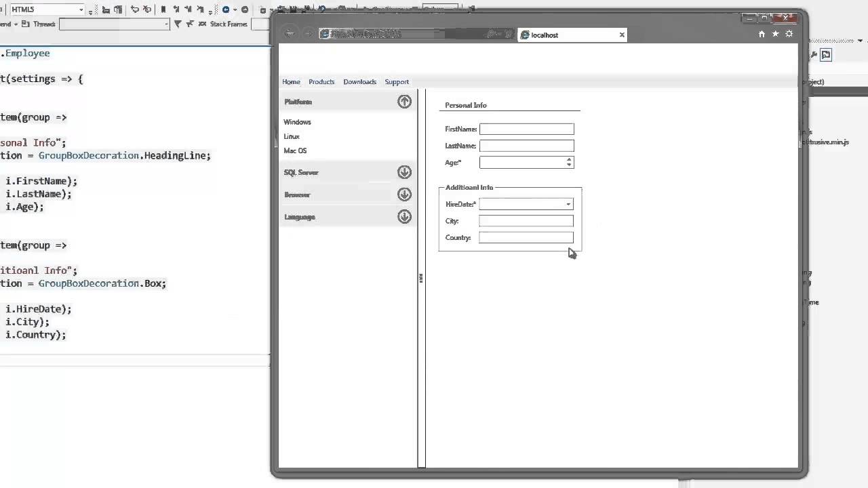
Task: Click the Threads icon in the debug toolbar
Action: [25, 24]
